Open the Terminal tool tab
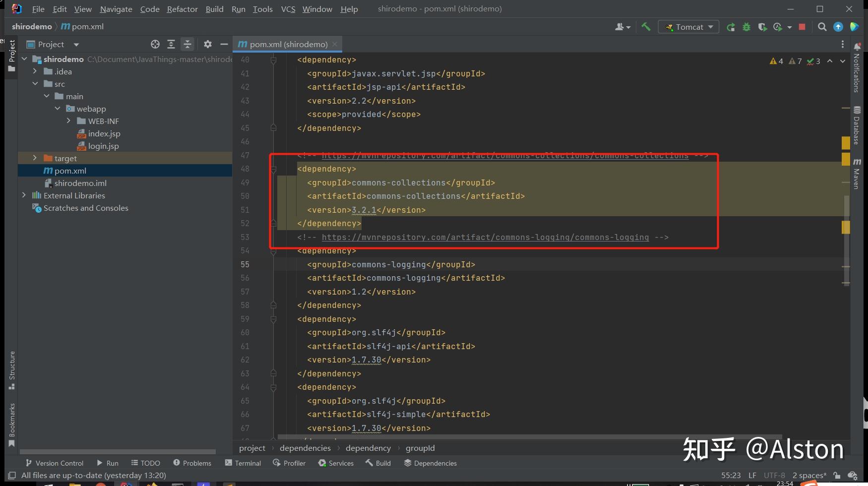 243,463
